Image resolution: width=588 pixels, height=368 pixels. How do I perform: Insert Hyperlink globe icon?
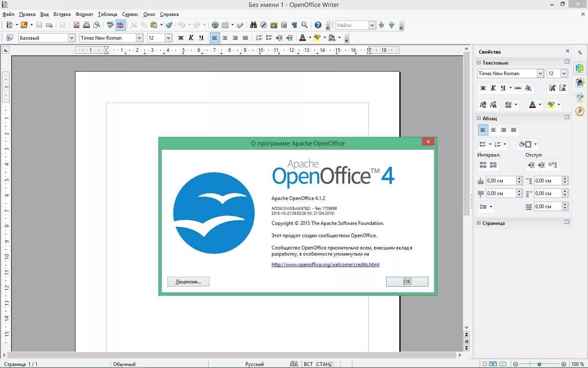coord(215,25)
